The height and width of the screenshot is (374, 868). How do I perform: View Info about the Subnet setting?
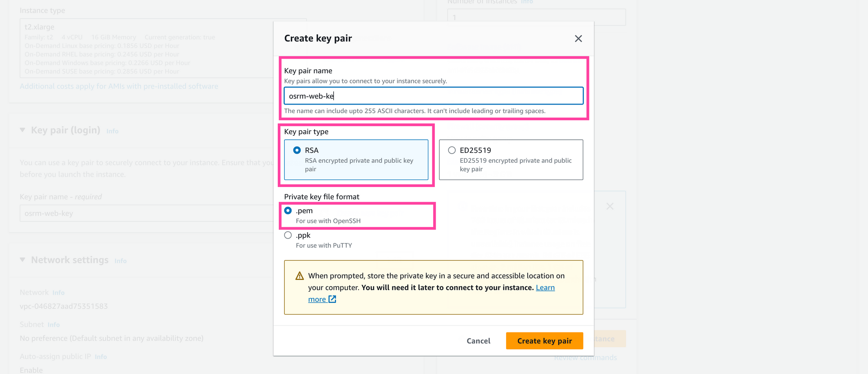point(54,325)
